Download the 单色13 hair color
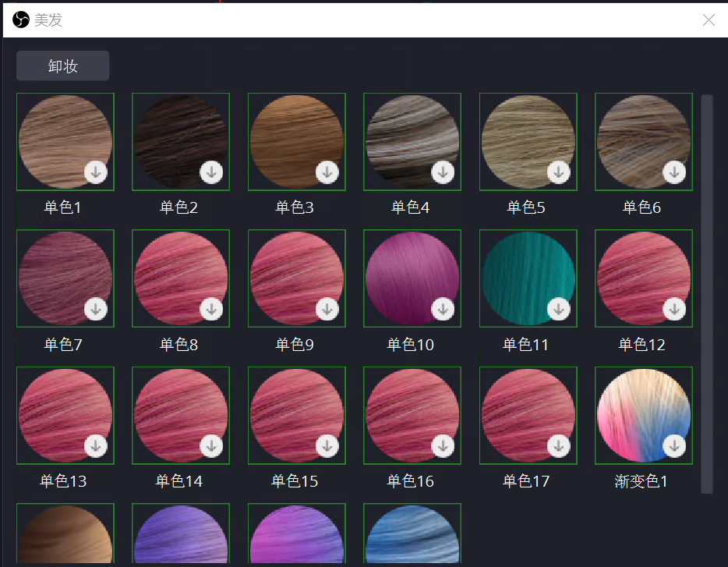 point(96,446)
